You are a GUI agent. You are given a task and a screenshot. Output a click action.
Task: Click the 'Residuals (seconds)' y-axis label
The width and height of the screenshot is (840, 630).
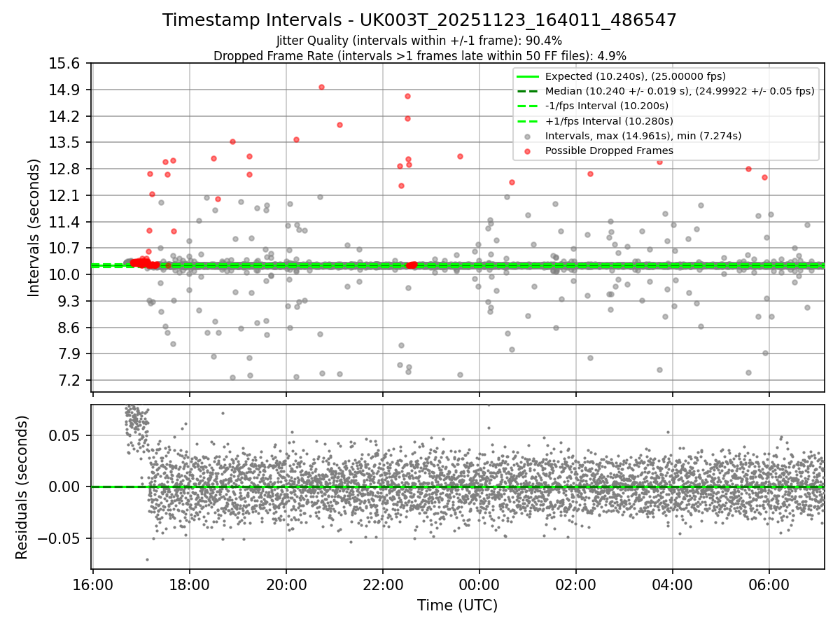22,487
